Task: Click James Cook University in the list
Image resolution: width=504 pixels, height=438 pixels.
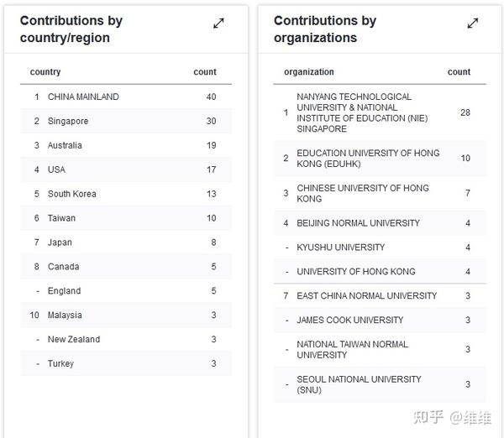Action: (350, 320)
